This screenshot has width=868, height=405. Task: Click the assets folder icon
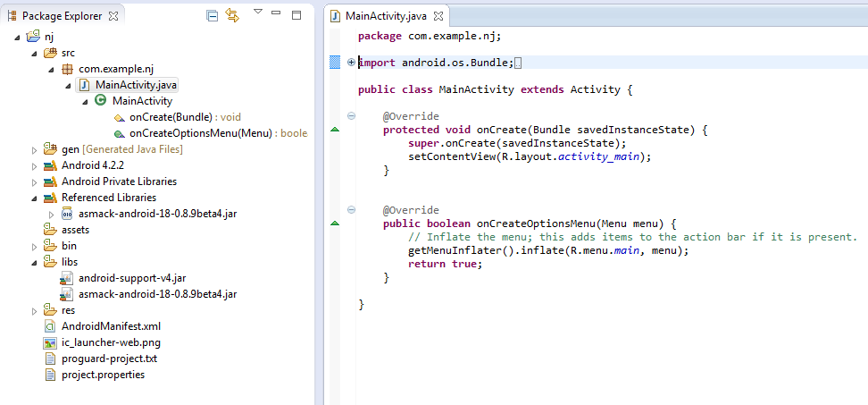coord(50,230)
